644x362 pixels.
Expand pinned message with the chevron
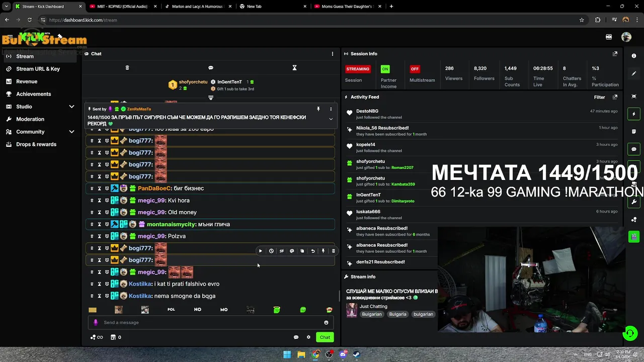[331, 119]
